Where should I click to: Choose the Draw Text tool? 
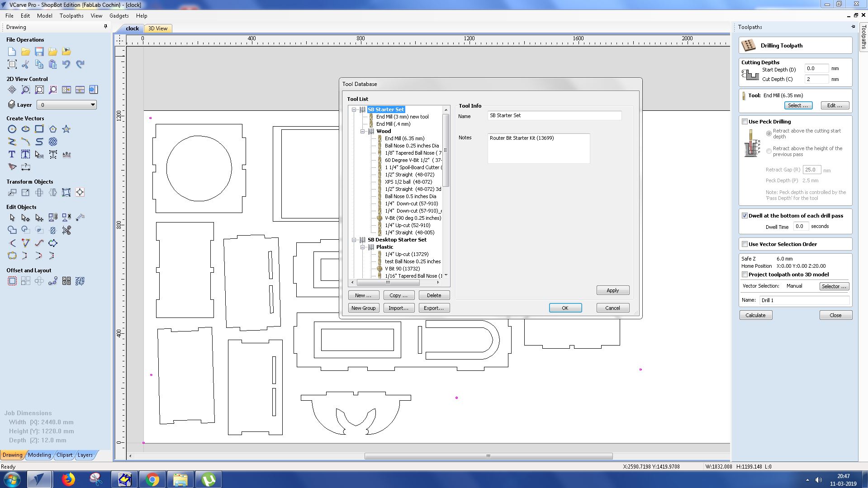click(12, 154)
